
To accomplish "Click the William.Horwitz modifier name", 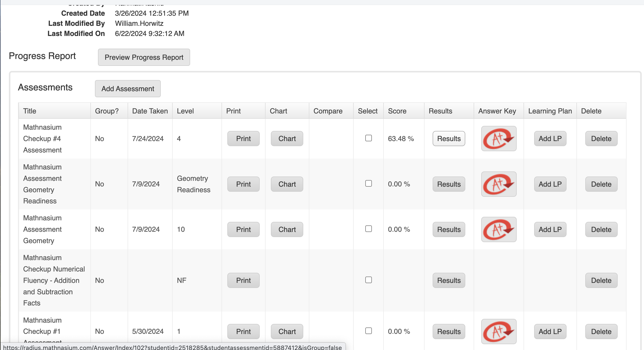I will 139,23.
